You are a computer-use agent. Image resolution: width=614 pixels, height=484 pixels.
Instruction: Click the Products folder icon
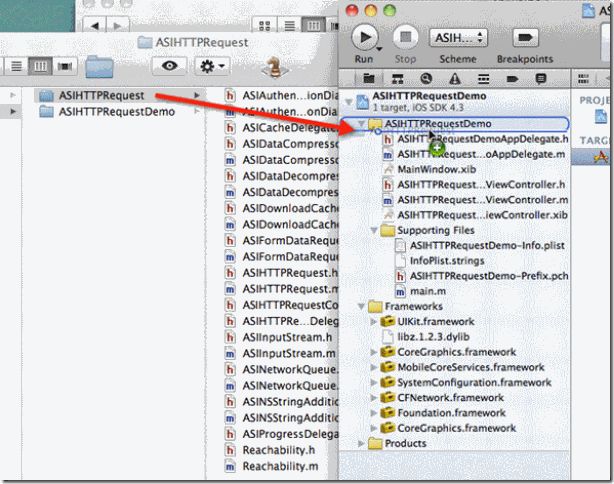click(375, 443)
